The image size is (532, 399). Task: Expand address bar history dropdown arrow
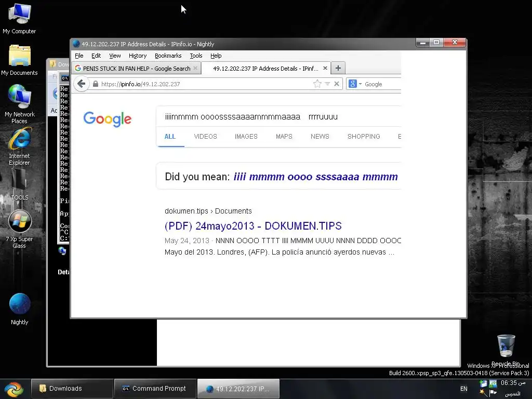tap(327, 84)
